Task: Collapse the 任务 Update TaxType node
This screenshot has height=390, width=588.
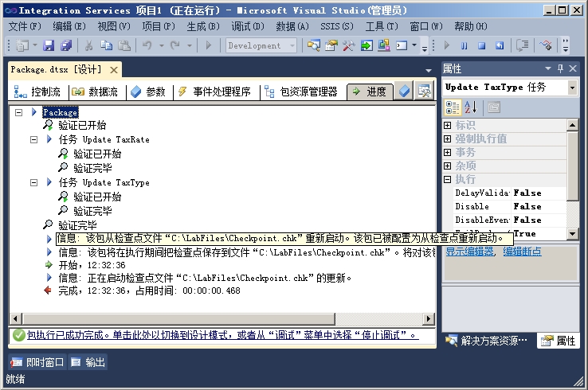Action: [x=33, y=183]
